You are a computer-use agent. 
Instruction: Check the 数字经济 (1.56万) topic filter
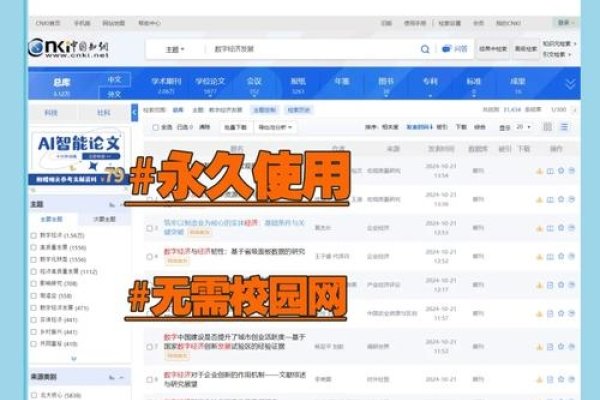point(34,235)
